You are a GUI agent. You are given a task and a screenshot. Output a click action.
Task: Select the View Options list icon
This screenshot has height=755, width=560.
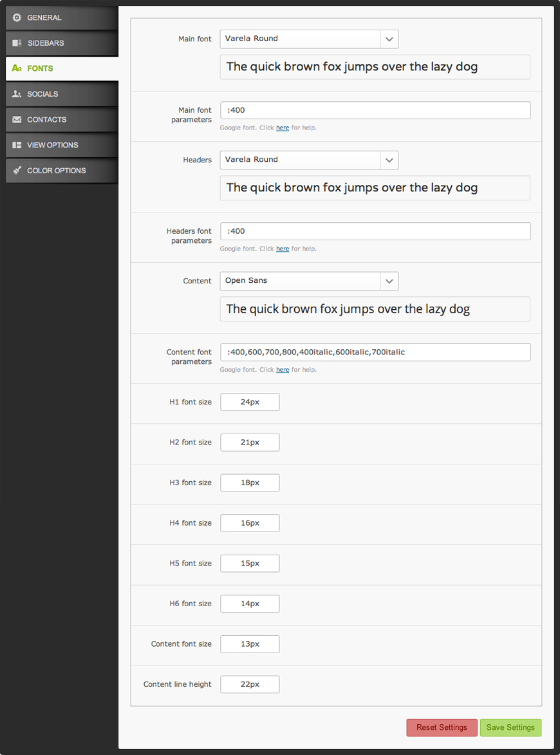click(x=17, y=145)
